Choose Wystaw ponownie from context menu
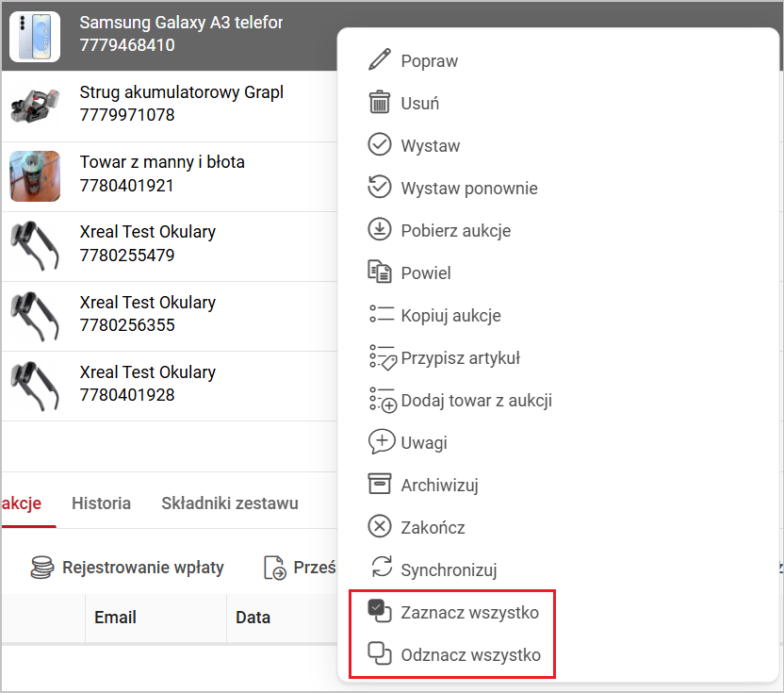Image resolution: width=784 pixels, height=693 pixels. tap(468, 189)
